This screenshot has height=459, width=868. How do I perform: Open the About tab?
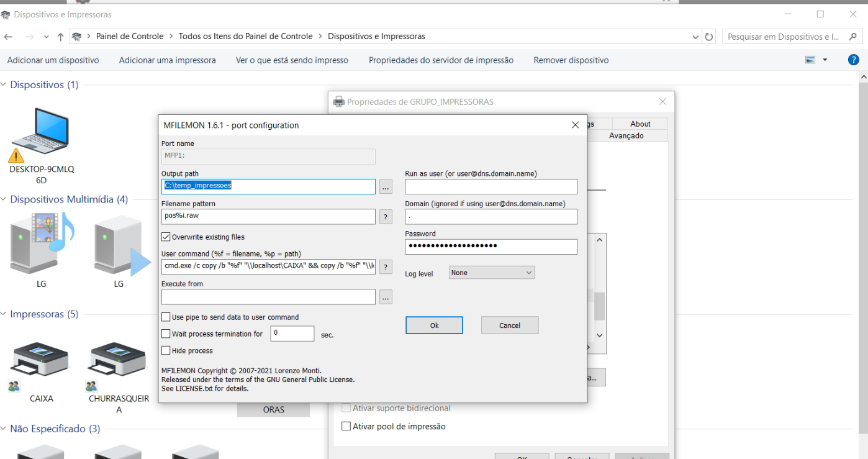point(640,123)
